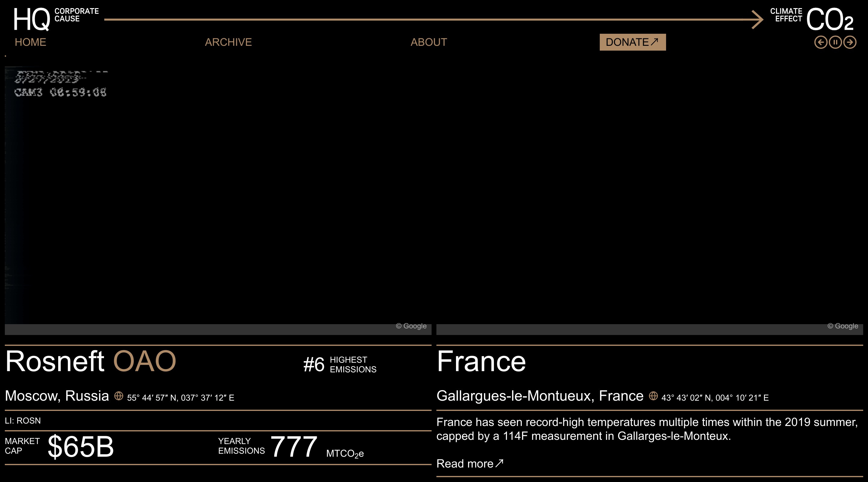
Task: Click the Google credit on left panel
Action: pos(411,326)
